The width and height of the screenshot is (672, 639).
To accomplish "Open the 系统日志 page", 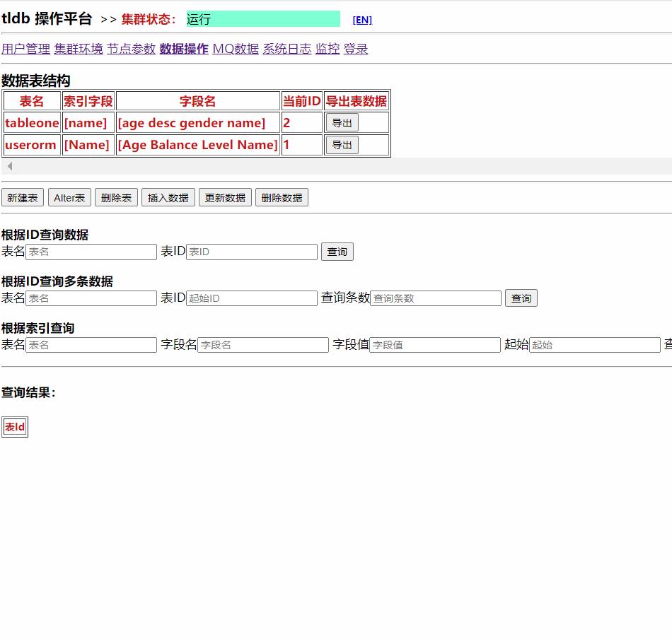I will click(286, 49).
